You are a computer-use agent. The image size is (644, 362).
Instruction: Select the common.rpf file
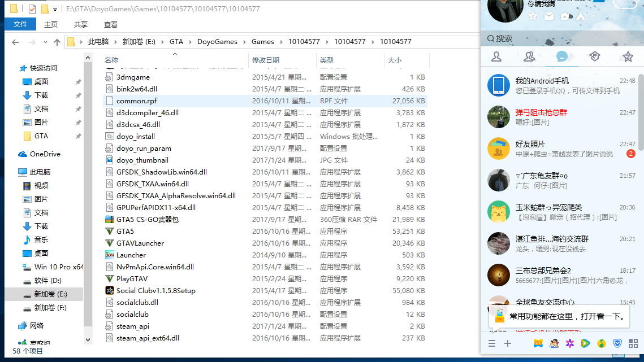click(265, 101)
